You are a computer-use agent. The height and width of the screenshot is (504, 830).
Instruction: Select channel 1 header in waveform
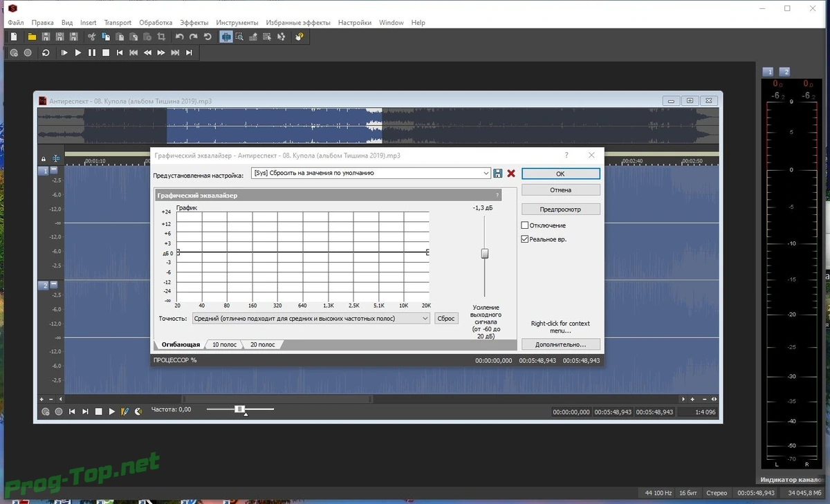[44, 170]
